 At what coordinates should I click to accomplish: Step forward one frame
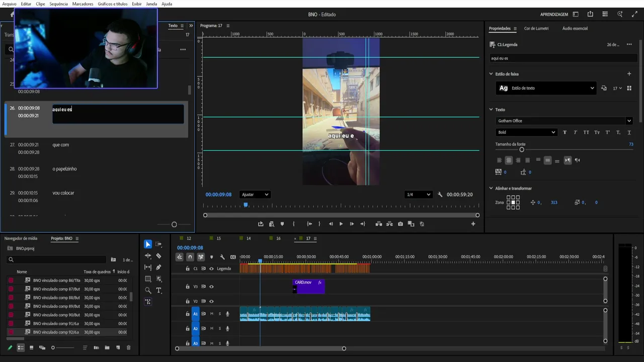click(352, 224)
